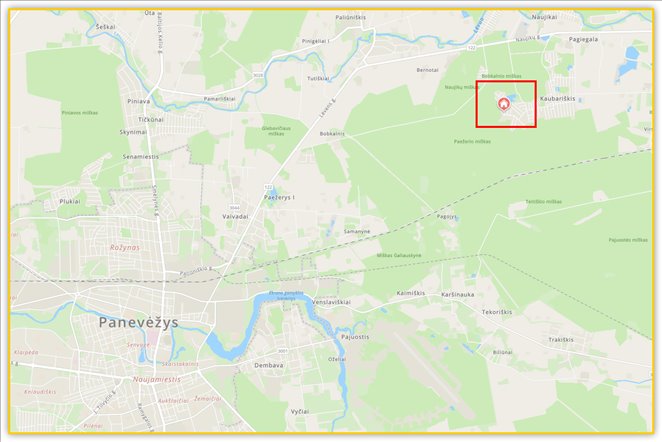
Task: Click the Kaubariškis village label
Action: (x=557, y=98)
